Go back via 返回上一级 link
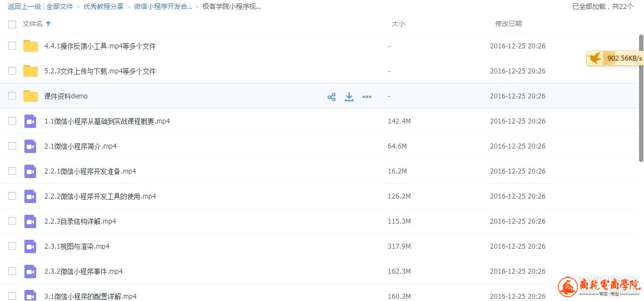Image resolution: width=644 pixels, height=301 pixels. (x=24, y=7)
